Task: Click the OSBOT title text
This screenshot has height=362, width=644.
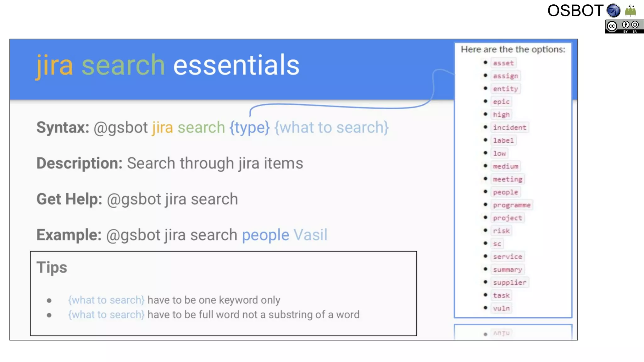Action: pos(575,11)
